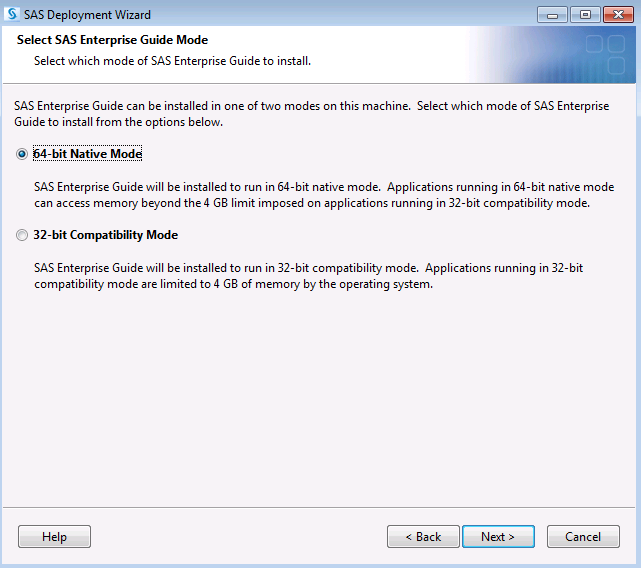
Task: Proceed with the Next > button
Action: pyautogui.click(x=498, y=537)
